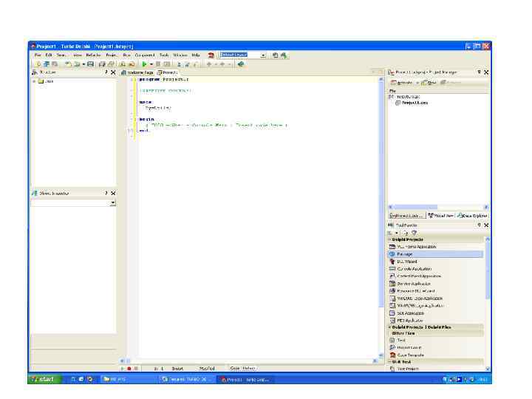This screenshot has height=399, width=532.
Task: Close the Structure pane
Action: pyautogui.click(x=113, y=72)
